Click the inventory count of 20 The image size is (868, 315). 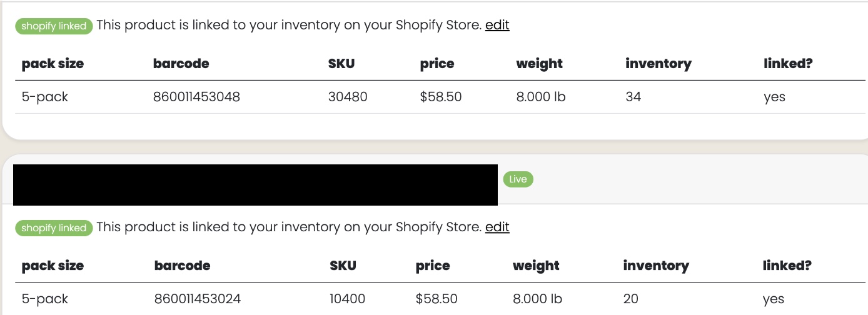(x=631, y=299)
